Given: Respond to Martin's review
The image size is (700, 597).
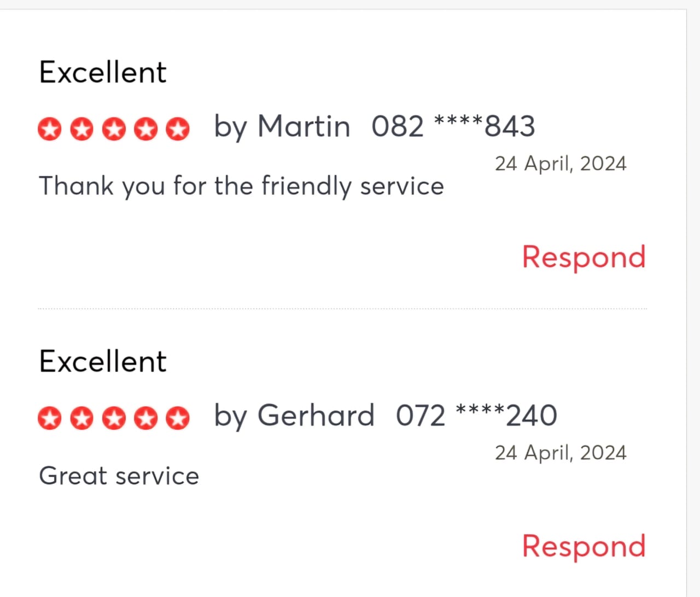Looking at the screenshot, I should [584, 257].
